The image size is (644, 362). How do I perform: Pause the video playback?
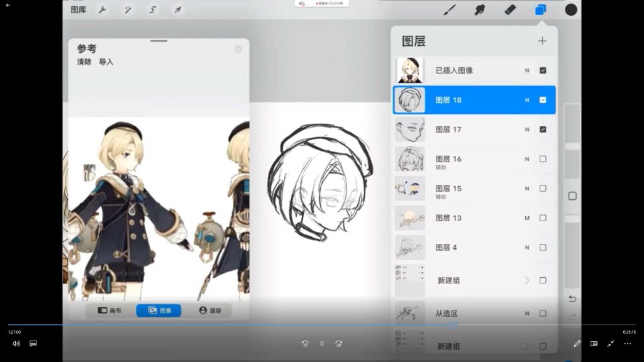322,344
